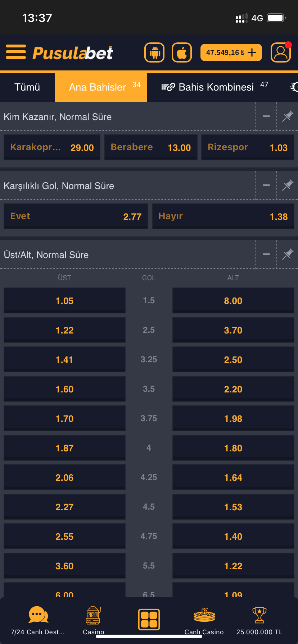Open the profile account icon

(281, 52)
